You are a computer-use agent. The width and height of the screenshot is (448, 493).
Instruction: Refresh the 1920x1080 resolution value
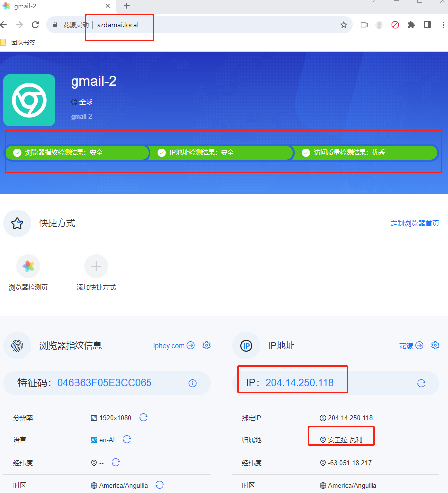(x=143, y=417)
